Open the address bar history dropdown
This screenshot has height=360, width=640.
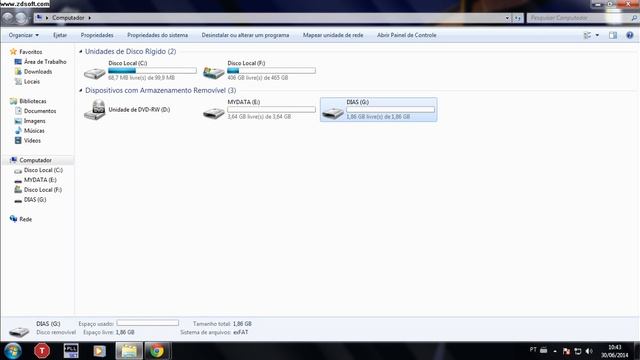pos(507,18)
